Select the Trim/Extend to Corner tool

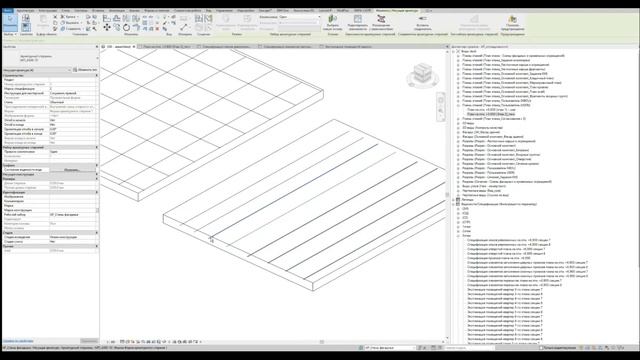[136, 27]
